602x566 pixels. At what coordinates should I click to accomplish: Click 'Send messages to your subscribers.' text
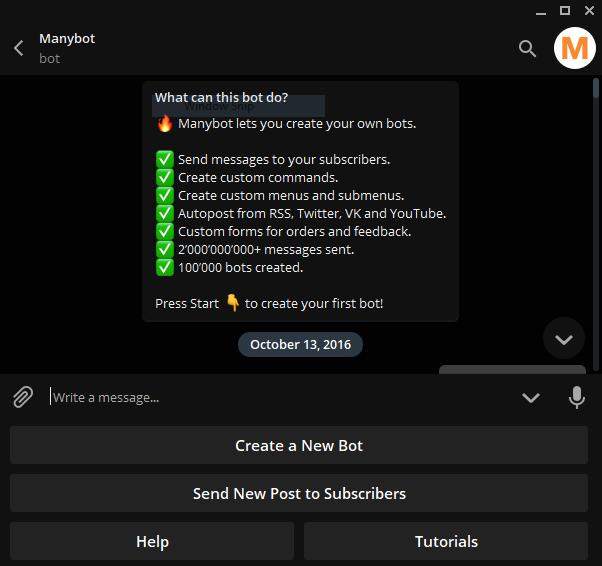[x=284, y=159]
